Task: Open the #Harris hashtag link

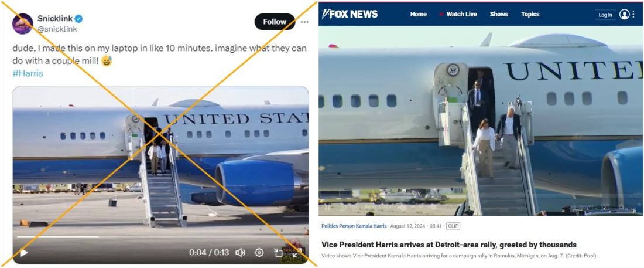Action: 28,73
